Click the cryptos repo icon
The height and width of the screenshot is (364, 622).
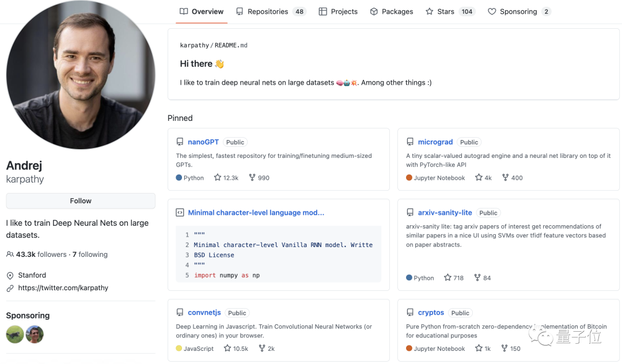(x=410, y=313)
